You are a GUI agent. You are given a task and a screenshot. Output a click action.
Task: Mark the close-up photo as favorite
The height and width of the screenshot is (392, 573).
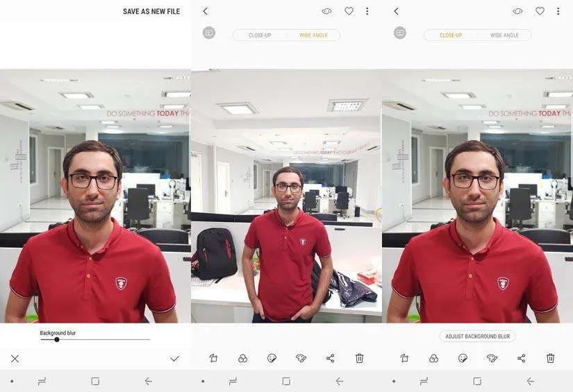tap(540, 11)
